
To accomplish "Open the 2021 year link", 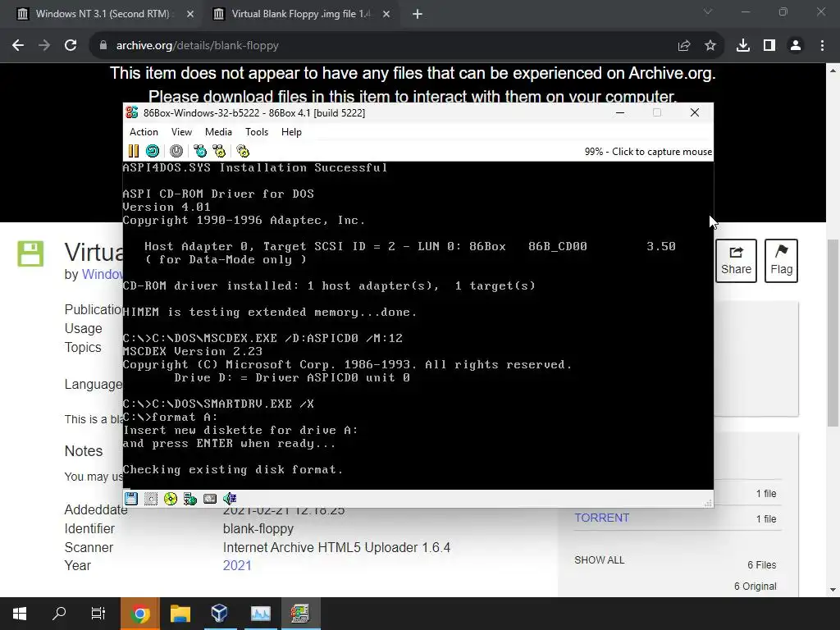I will [237, 566].
